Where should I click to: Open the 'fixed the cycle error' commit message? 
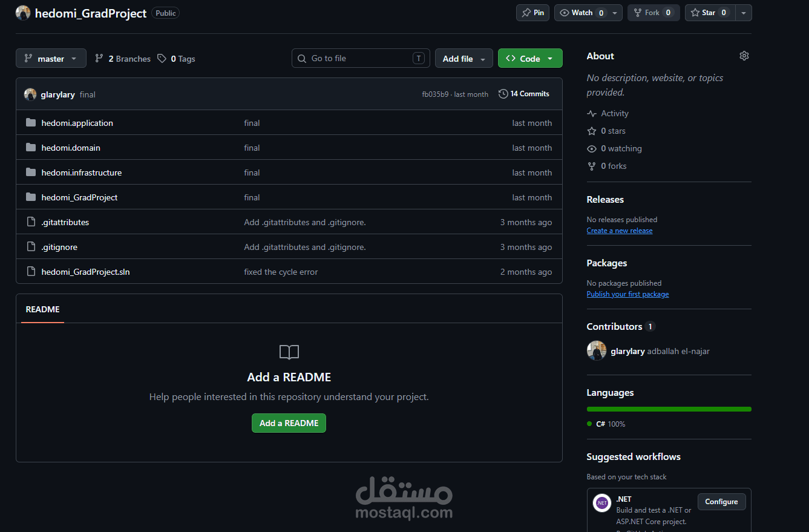[281, 272]
